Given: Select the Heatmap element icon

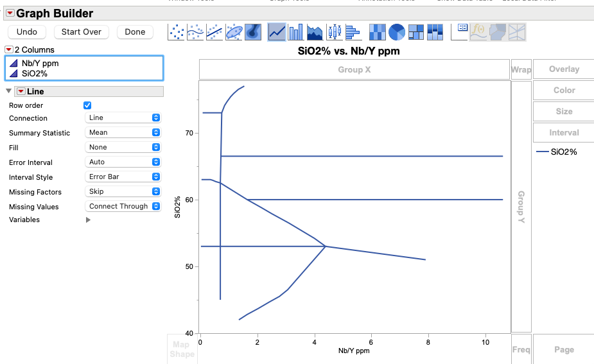Looking at the screenshot, I should 378,32.
